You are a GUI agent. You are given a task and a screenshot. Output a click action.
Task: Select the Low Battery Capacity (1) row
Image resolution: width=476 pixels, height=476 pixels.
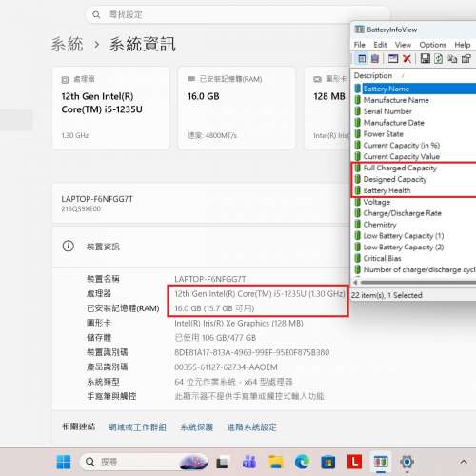pyautogui.click(x=415, y=236)
